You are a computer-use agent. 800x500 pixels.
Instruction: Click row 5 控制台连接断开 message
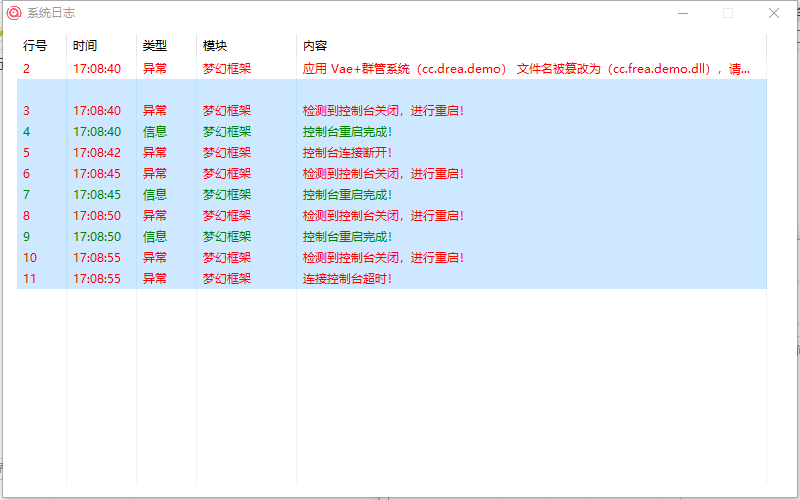pos(347,153)
